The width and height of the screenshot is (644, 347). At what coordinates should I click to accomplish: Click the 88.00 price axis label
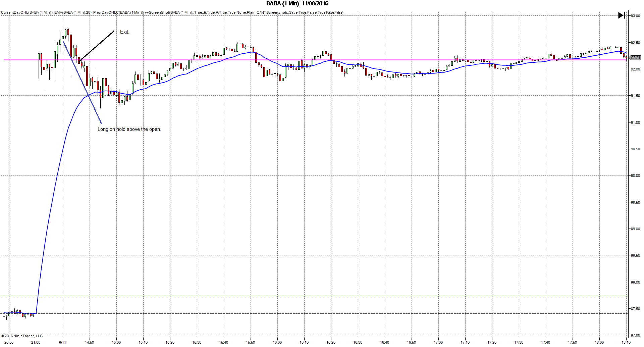[x=635, y=282]
